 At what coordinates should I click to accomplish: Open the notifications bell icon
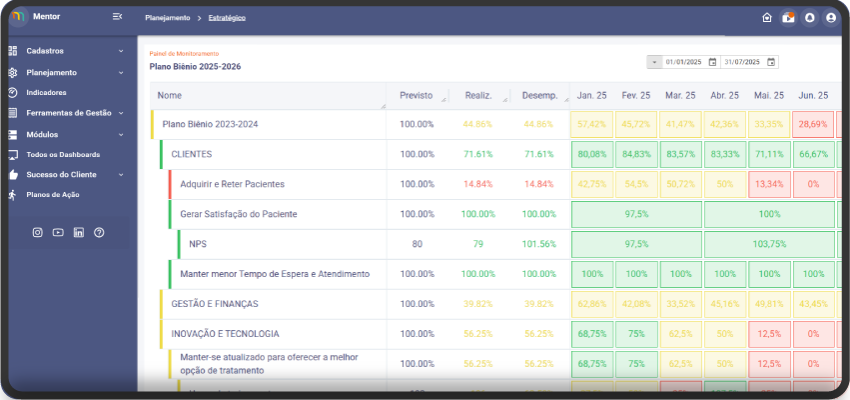(809, 18)
